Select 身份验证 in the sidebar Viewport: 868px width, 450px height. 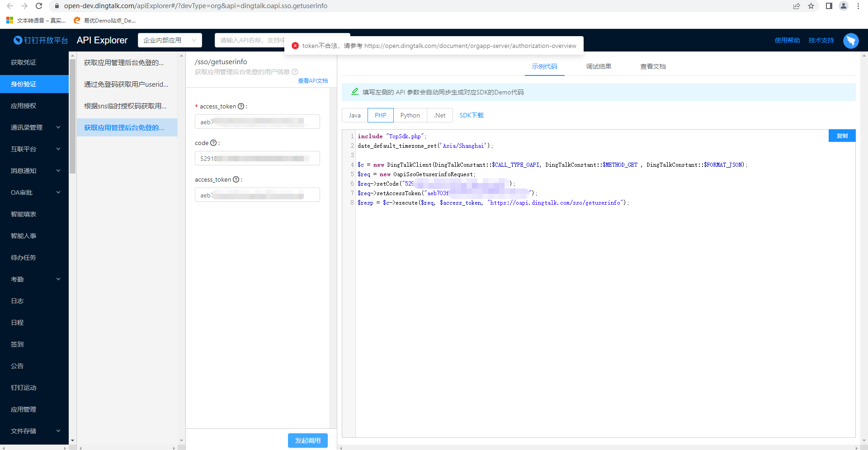(34, 84)
